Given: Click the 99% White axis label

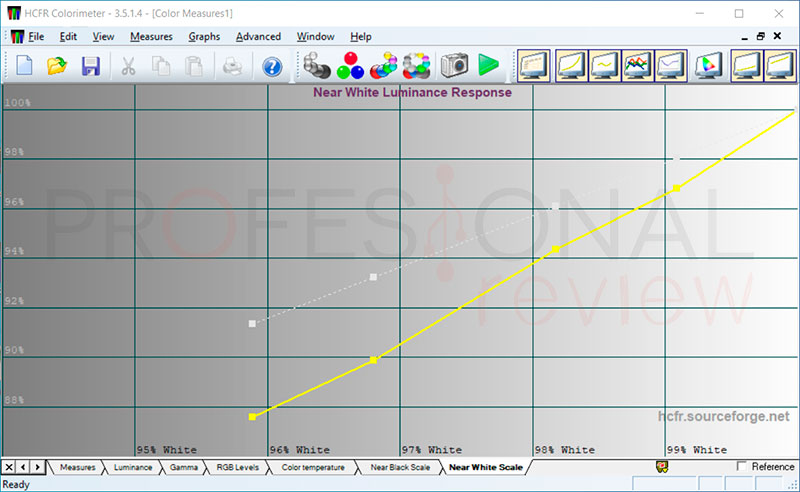Looking at the screenshot, I should pos(697,450).
